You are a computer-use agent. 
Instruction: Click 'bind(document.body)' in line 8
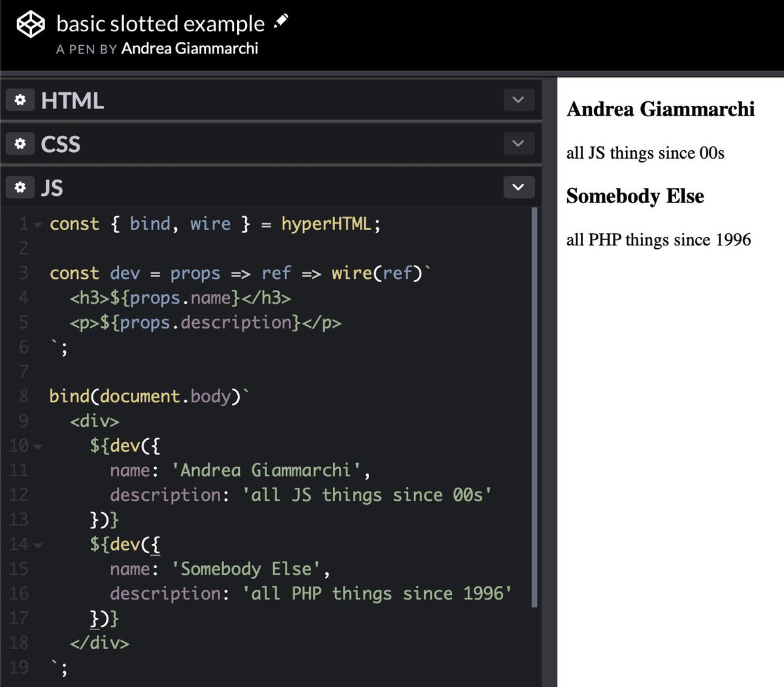[146, 396]
